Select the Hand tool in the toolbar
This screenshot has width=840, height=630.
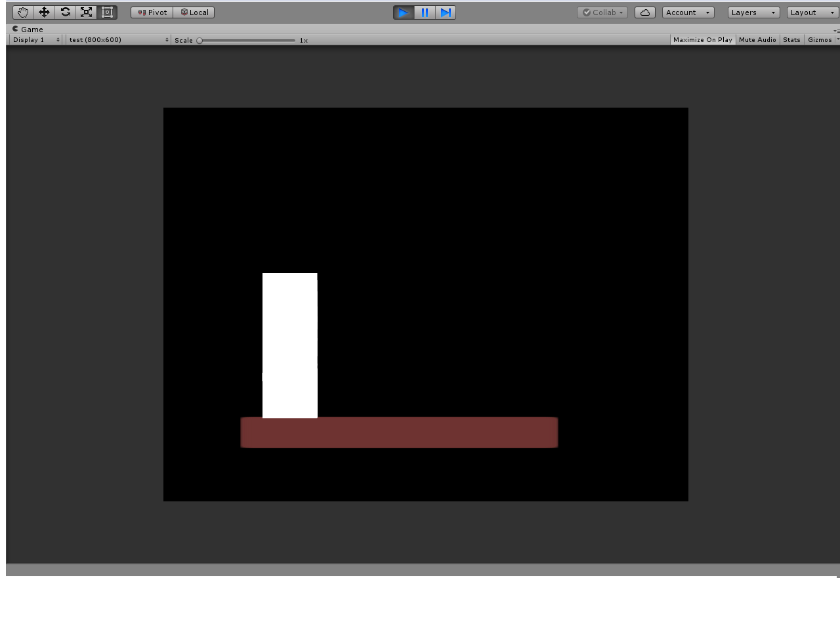coord(23,12)
